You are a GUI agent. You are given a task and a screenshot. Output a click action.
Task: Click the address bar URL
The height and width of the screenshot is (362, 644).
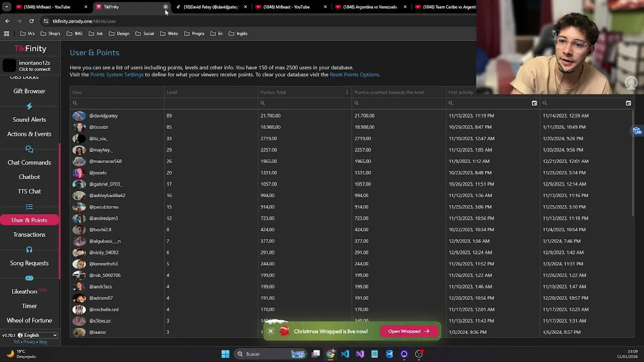[85, 21]
